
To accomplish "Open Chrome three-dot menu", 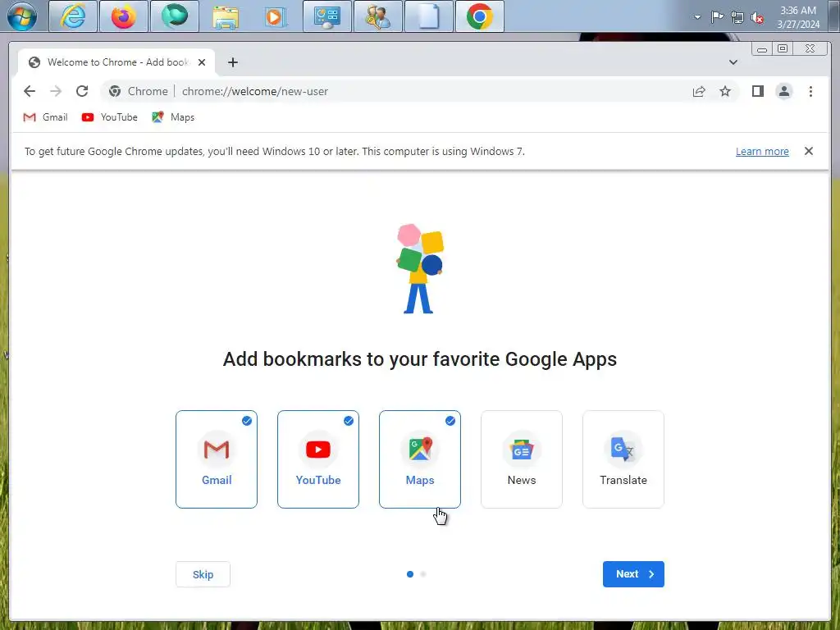I will point(810,92).
